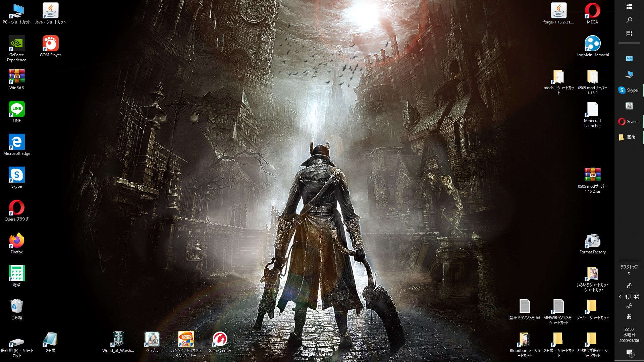Viewport: 644px width, 362px height.
Task: Select the Recycle Bin (ごみ箱) icon
Action: click(16, 309)
